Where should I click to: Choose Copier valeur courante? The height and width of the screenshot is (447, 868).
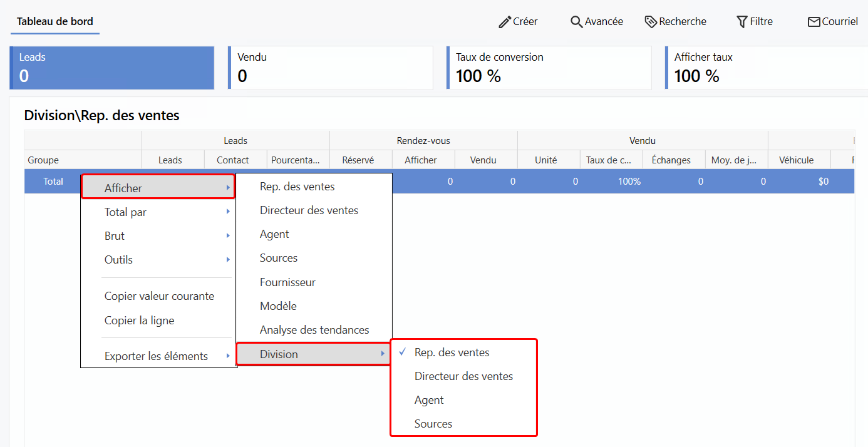[x=159, y=296]
